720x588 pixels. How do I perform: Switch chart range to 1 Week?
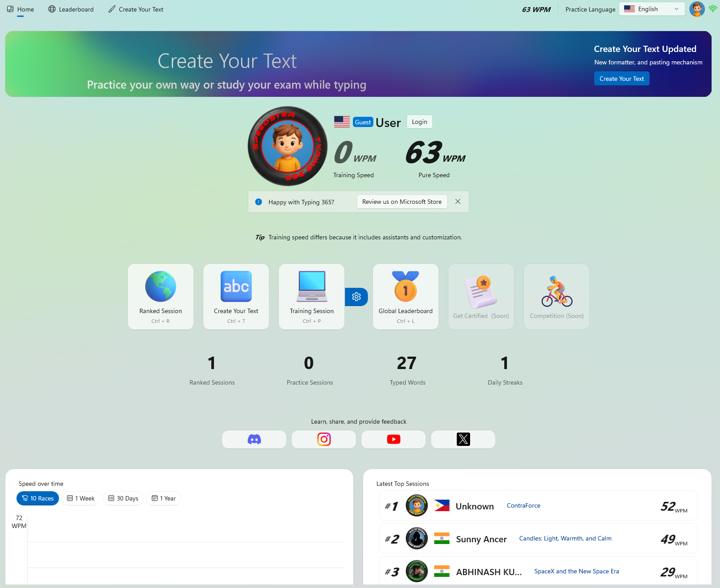[x=81, y=498]
